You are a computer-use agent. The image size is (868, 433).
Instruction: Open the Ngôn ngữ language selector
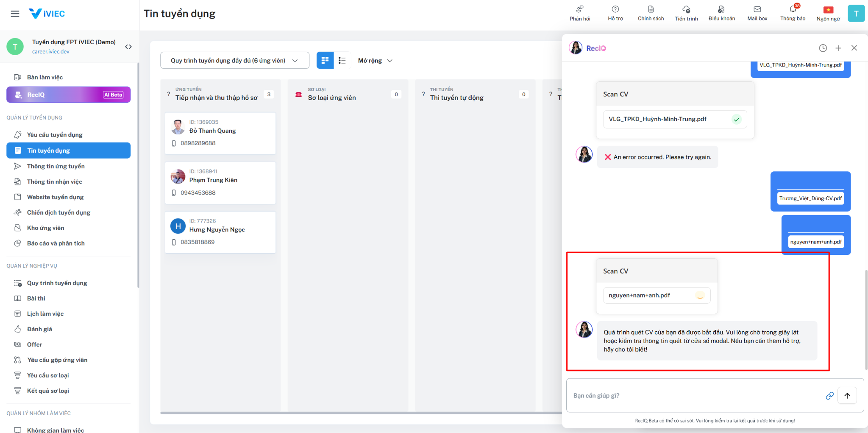coord(828,13)
